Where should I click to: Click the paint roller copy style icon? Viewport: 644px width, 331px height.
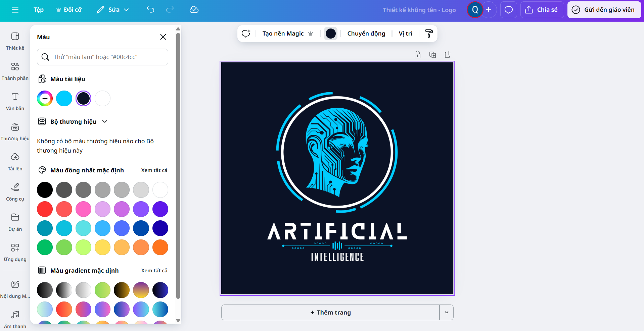click(429, 34)
